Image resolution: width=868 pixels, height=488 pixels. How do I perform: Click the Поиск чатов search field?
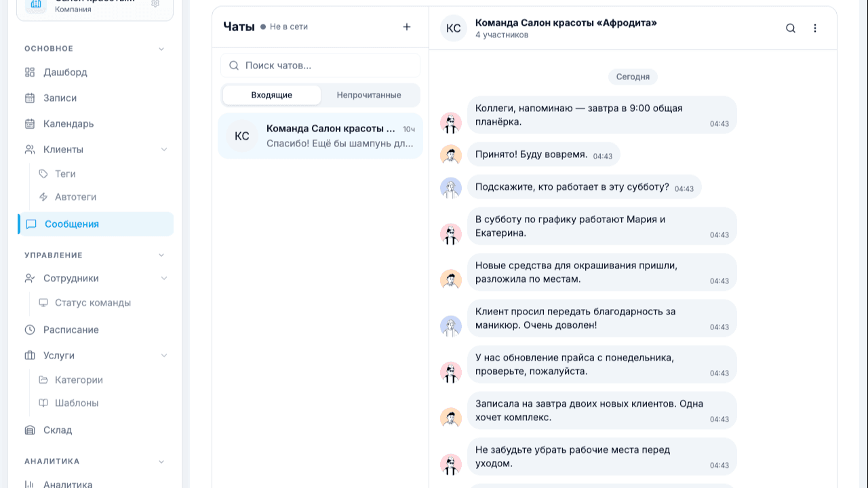pyautogui.click(x=320, y=65)
